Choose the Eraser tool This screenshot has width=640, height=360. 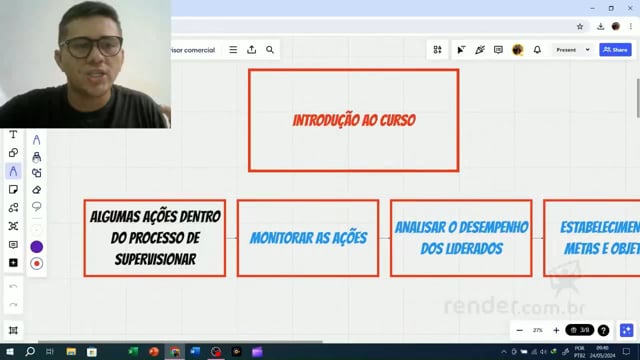pyautogui.click(x=36, y=190)
